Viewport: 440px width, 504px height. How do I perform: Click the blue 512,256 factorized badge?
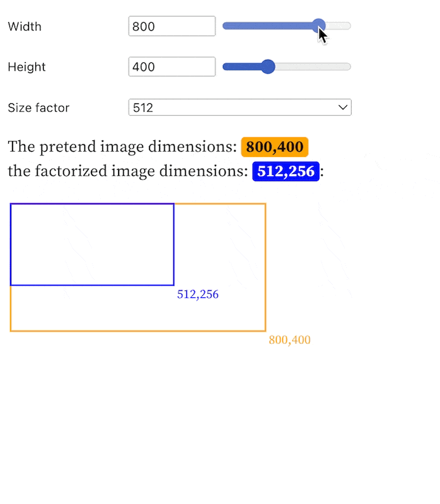pos(286,171)
